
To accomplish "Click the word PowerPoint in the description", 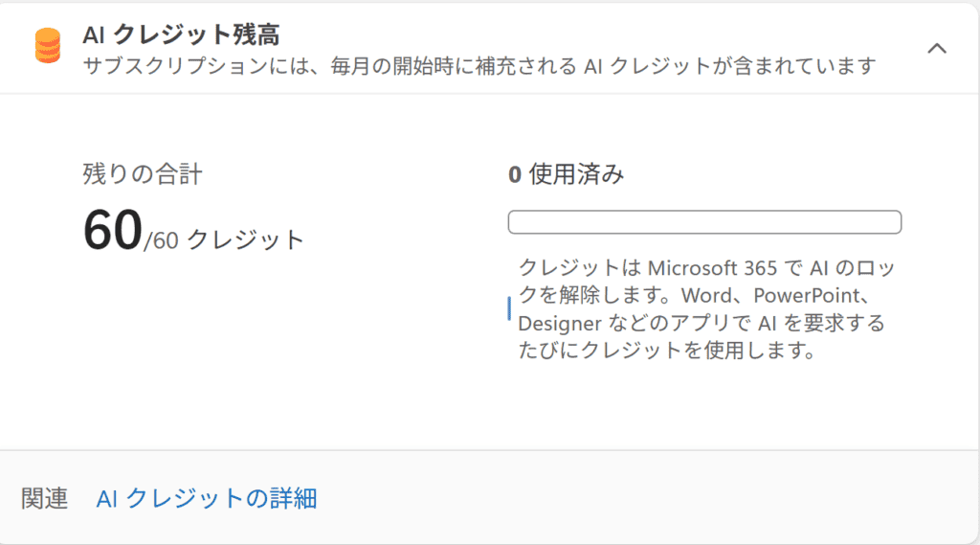I will point(818,295).
